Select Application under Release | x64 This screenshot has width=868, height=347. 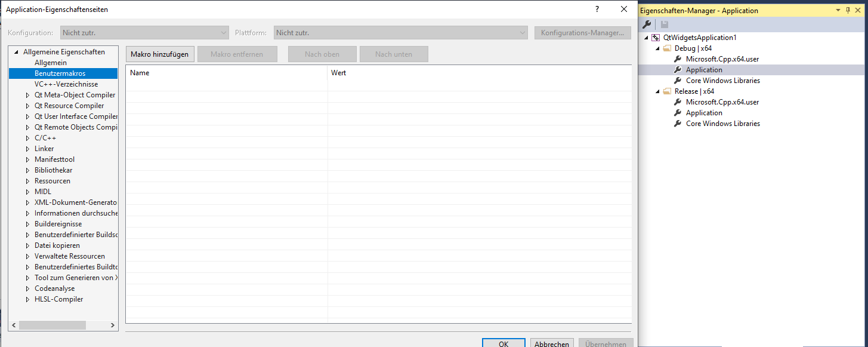point(704,113)
